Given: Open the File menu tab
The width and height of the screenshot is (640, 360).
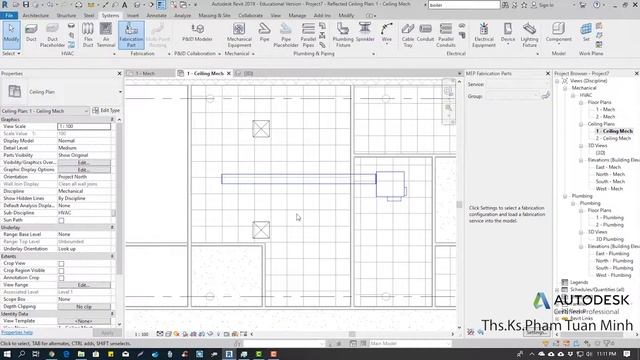Looking at the screenshot, I should click(x=9, y=16).
